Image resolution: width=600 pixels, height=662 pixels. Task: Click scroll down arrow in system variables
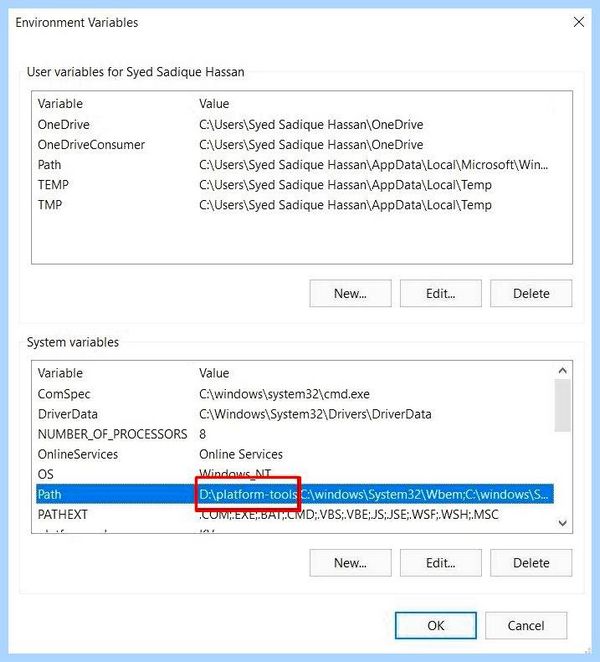(x=562, y=523)
